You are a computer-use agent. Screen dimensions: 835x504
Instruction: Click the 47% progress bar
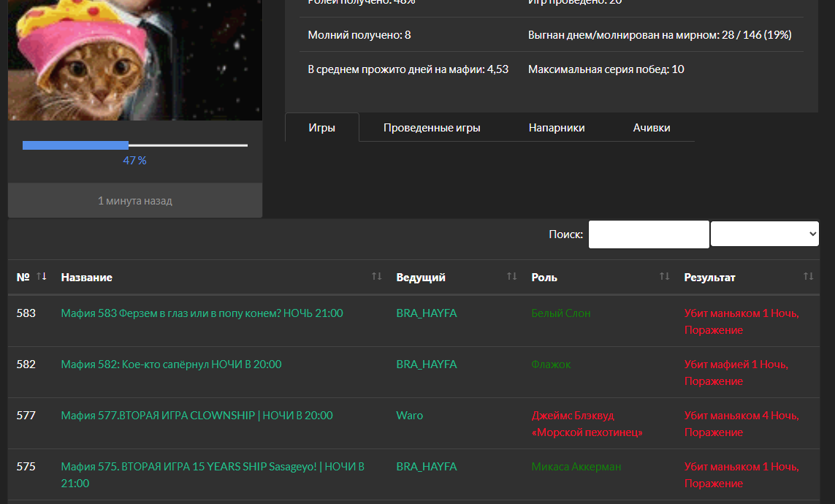(134, 145)
